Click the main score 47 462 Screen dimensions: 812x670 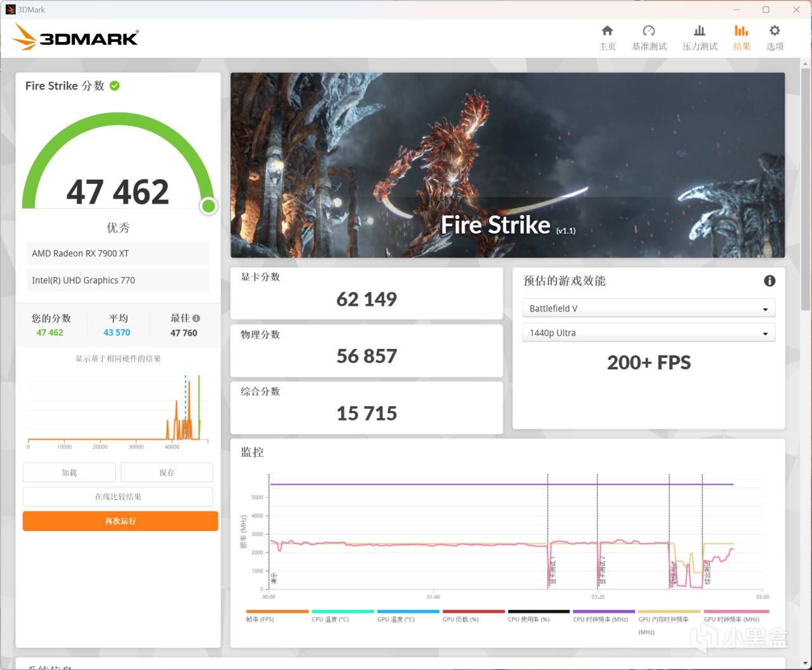(118, 192)
